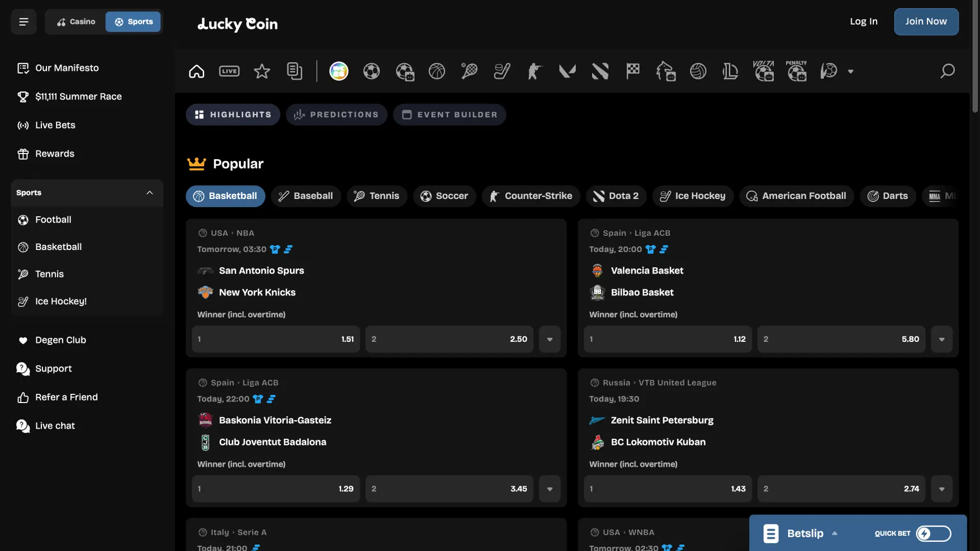Select the ice hockey stick icon in toolbar
980x551 pixels.
click(502, 71)
